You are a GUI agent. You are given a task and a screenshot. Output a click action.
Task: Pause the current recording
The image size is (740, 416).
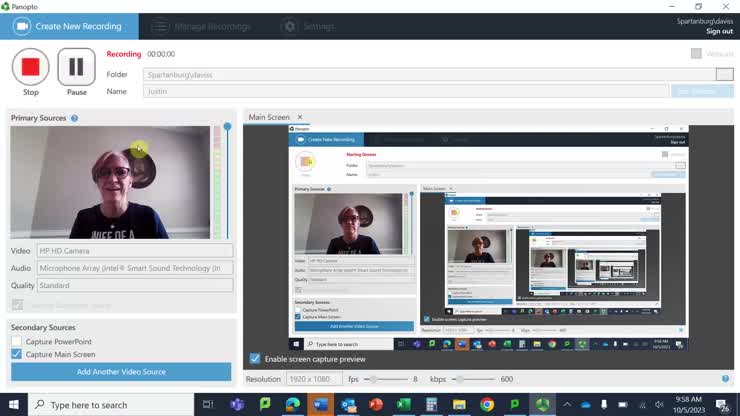76,68
